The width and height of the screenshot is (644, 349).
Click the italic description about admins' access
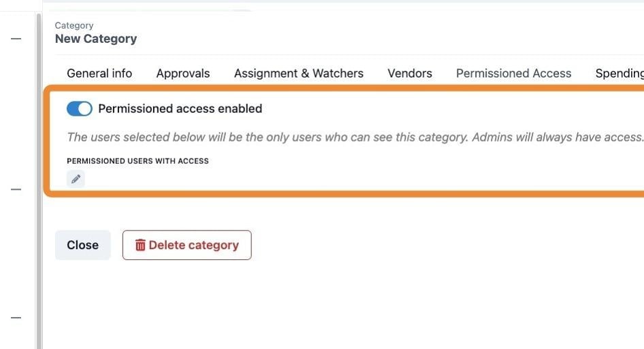click(355, 137)
